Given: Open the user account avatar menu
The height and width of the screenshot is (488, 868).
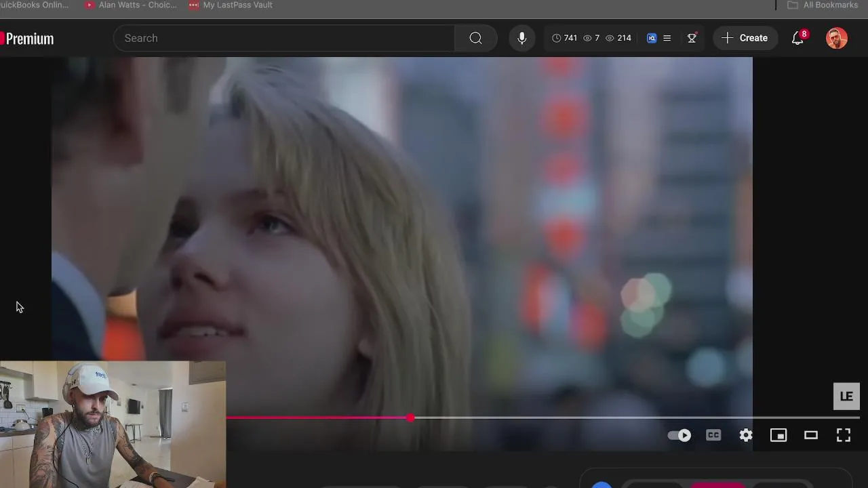Looking at the screenshot, I should coord(837,38).
